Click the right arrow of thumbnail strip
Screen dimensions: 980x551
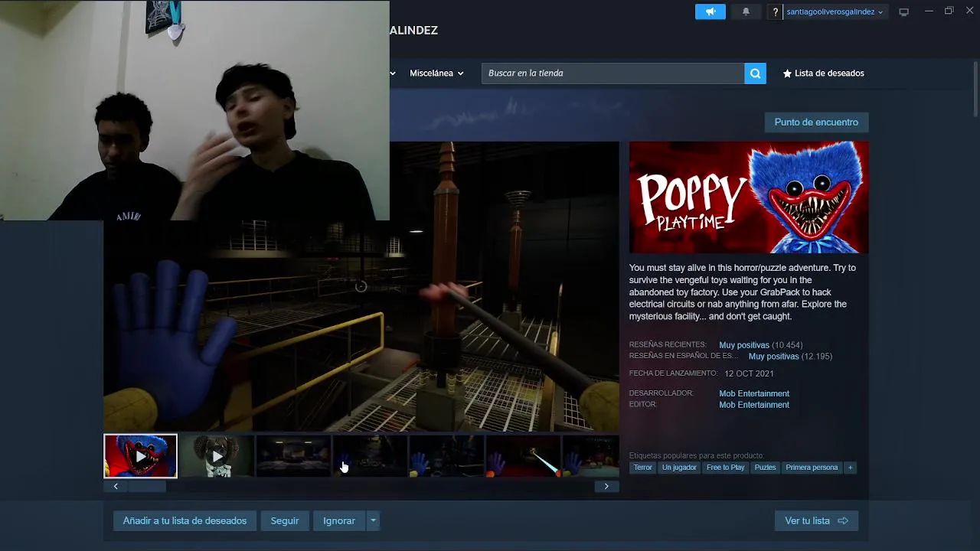pos(606,486)
